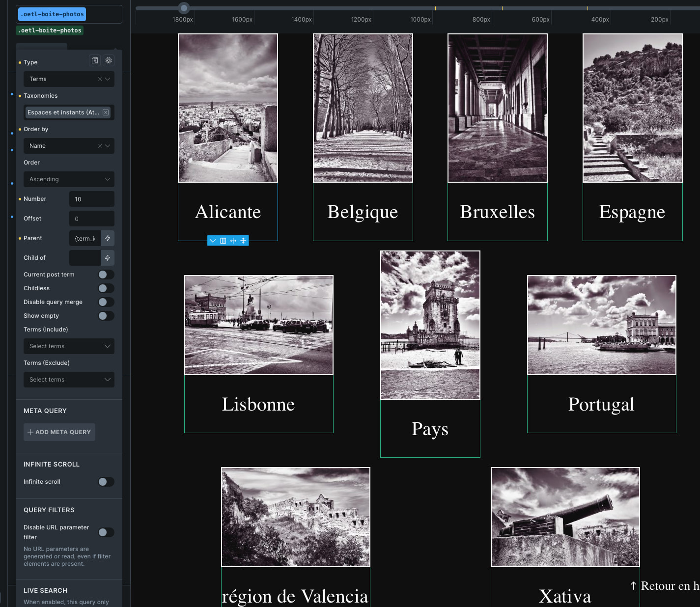Viewport: 700px width, 607px height.
Task: Click the save query icon beside Type
Action: [x=95, y=60]
